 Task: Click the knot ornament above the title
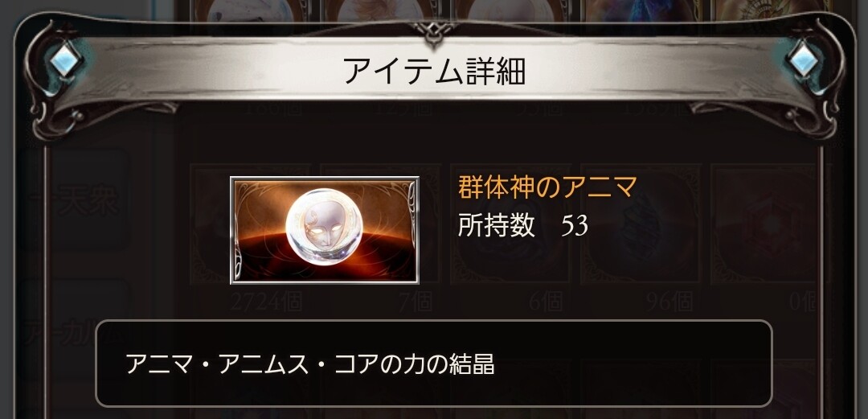pyautogui.click(x=433, y=31)
